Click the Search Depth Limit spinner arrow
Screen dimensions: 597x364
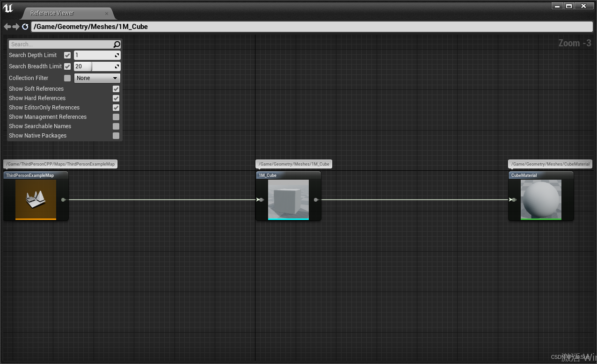pyautogui.click(x=117, y=55)
